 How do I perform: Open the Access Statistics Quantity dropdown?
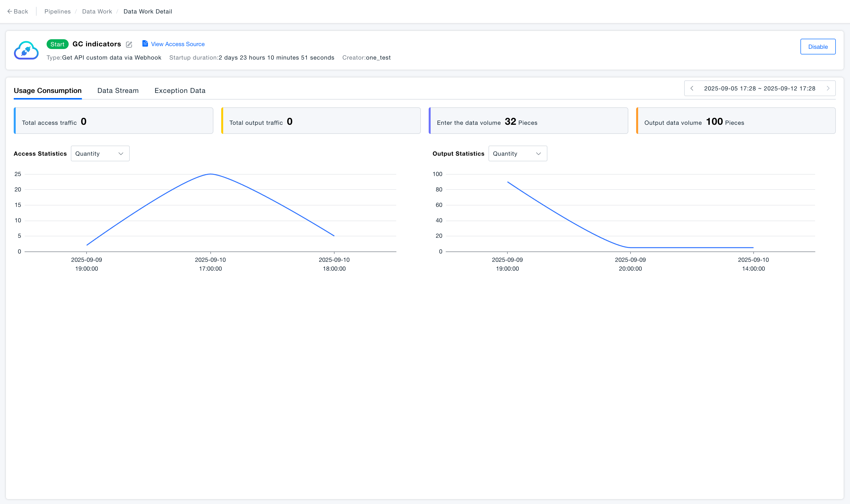(100, 153)
